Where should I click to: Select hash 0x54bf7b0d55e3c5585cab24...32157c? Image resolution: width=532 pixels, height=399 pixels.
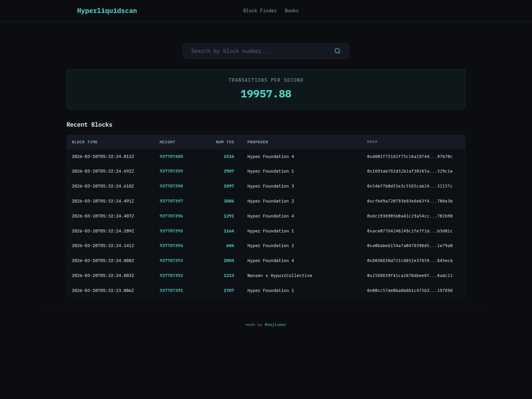pos(410,186)
